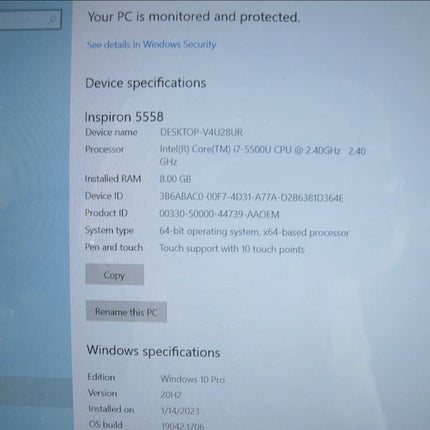Select the Intel Core i7-5500U processor value

[263, 156]
